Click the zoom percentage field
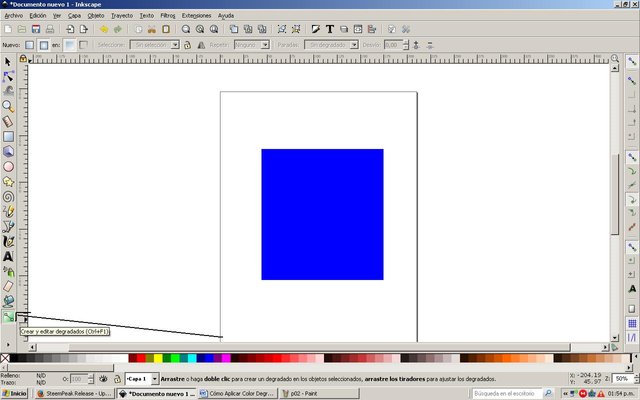The image size is (640, 400). pos(622,379)
